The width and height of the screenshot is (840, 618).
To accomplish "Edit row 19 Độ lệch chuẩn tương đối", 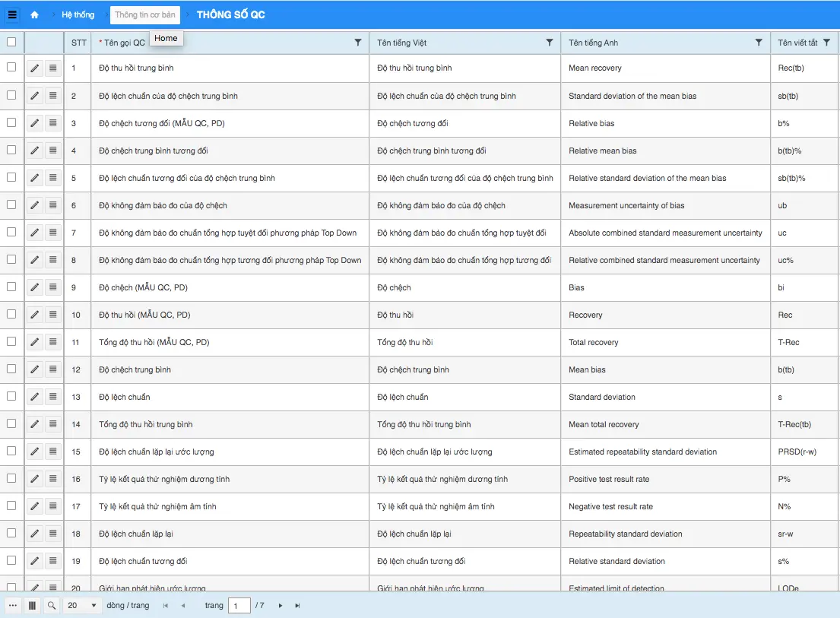I will pyautogui.click(x=35, y=561).
